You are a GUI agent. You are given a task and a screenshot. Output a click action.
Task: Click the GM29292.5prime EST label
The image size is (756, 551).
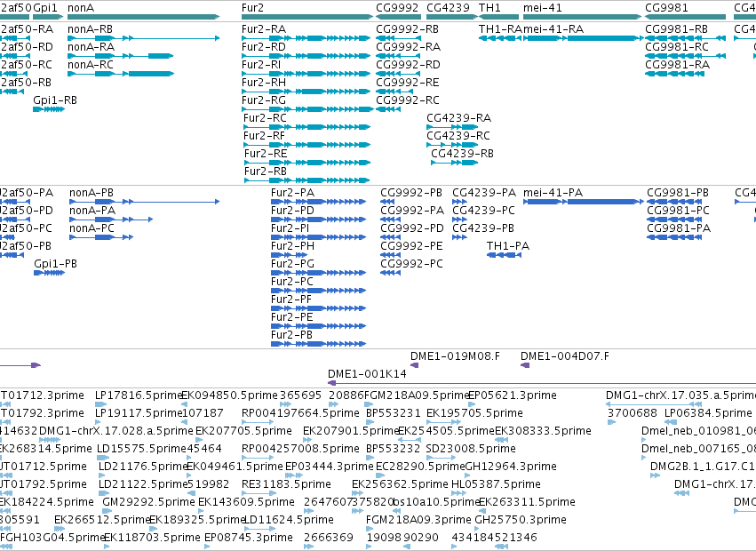[x=148, y=502]
